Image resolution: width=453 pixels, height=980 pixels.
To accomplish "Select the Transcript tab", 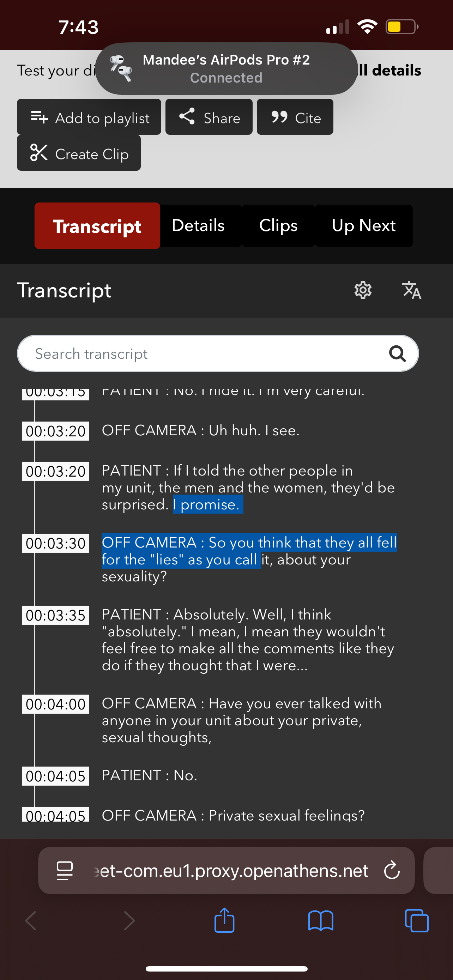I will [x=97, y=226].
